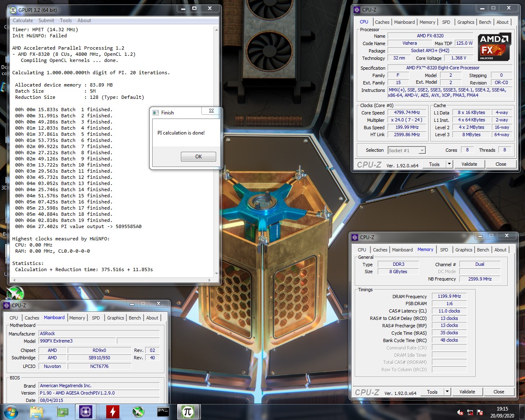525x420 pixels.
Task: Open the taskbar clock showing 19:15
Action: (502, 412)
